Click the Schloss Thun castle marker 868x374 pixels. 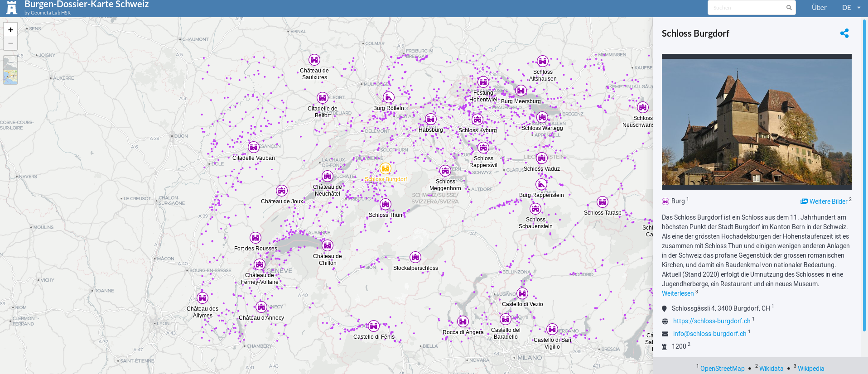[385, 204]
